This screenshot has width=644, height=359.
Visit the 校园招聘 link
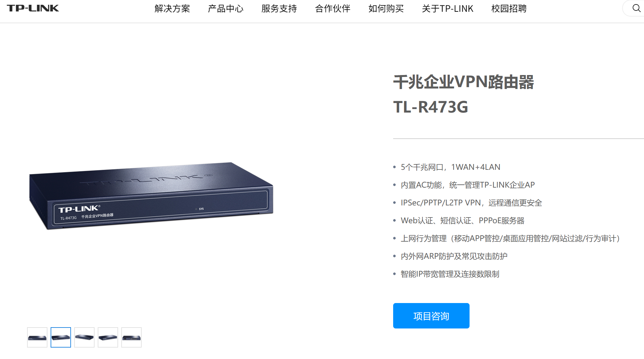(509, 9)
